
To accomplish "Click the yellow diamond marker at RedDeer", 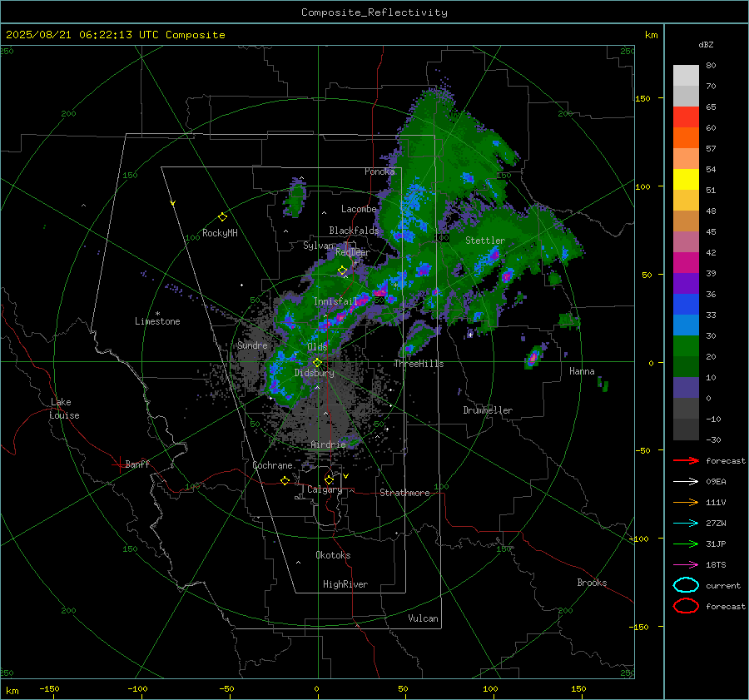I will click(342, 271).
